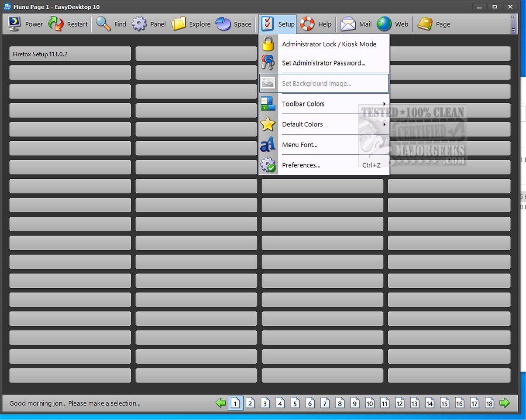This screenshot has width=526, height=420.
Task: Switch to page 17
Action: coord(474,403)
